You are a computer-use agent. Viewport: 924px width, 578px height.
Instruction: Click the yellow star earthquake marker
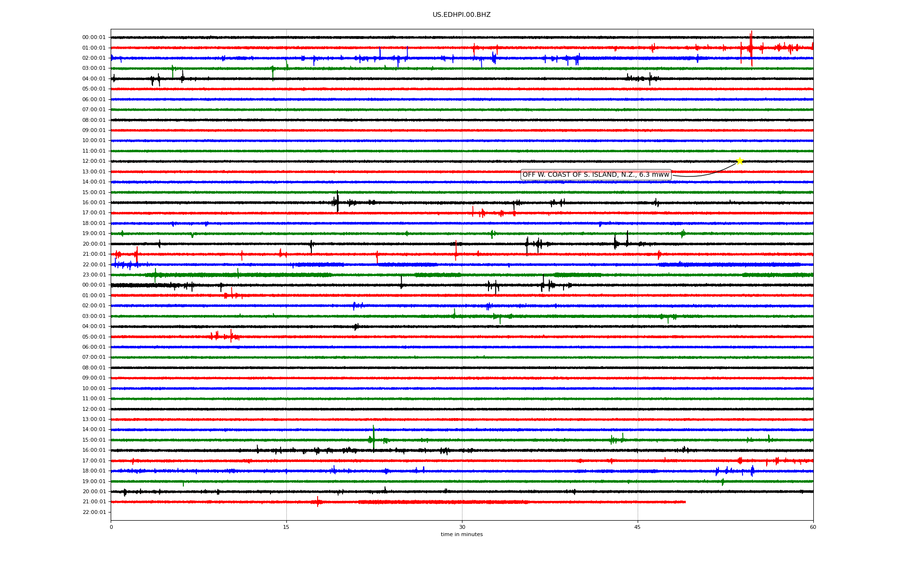740,161
